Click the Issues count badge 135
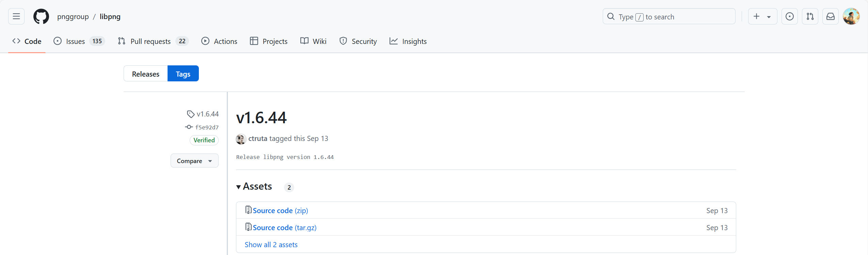Screen dimensions: 868x255 [97, 41]
